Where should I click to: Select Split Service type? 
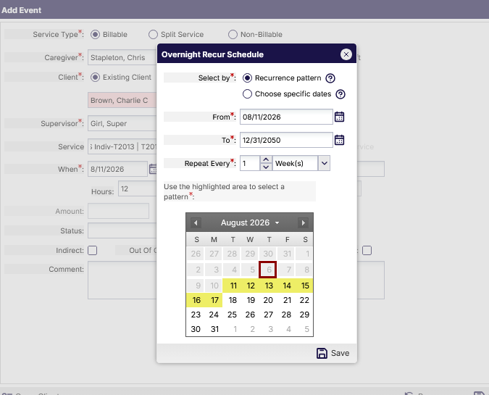tap(153, 34)
